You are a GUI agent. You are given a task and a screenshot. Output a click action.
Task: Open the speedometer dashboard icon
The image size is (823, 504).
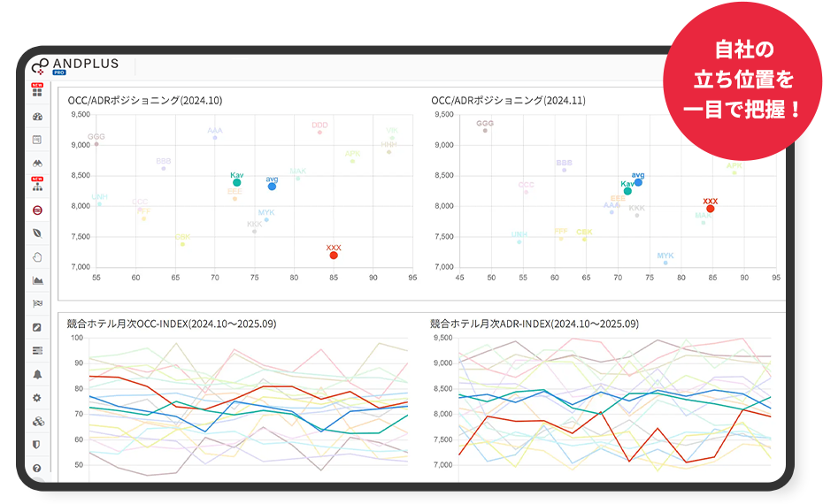[x=37, y=117]
